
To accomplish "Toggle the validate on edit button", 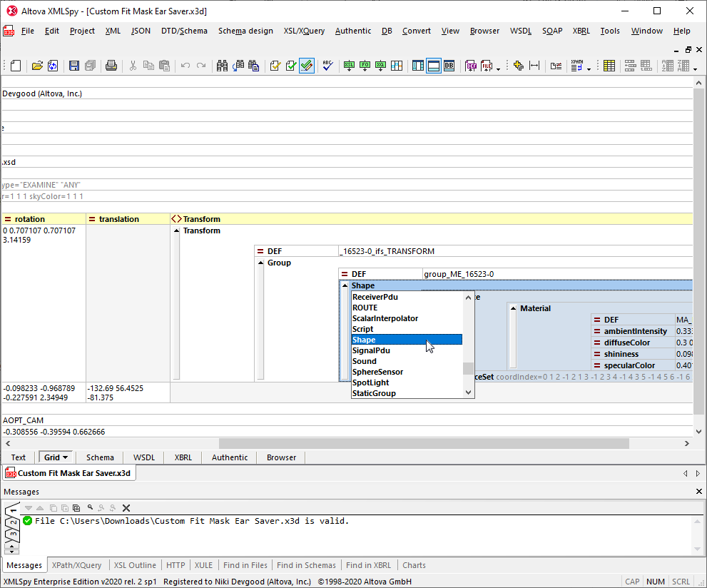I will coord(306,66).
